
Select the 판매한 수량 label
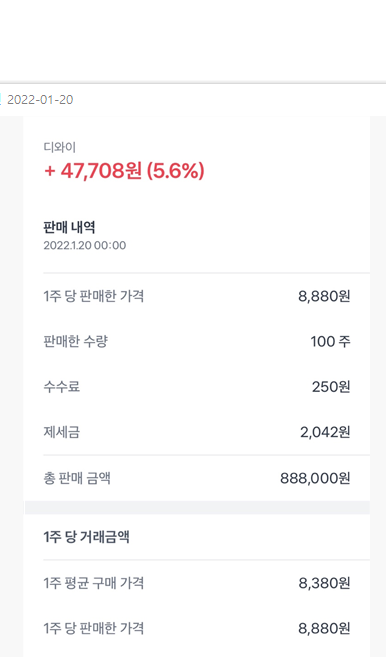coord(75,341)
